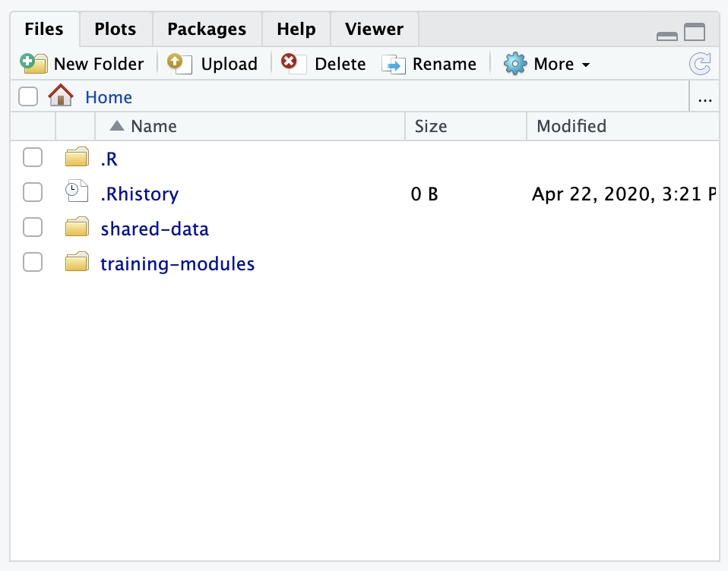Navigate to Home via breadcrumb link
This screenshot has width=728, height=571.
(108, 96)
